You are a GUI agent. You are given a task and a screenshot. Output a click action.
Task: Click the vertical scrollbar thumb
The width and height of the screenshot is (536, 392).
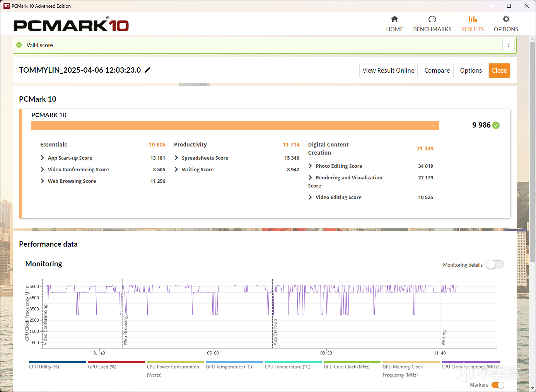533,152
